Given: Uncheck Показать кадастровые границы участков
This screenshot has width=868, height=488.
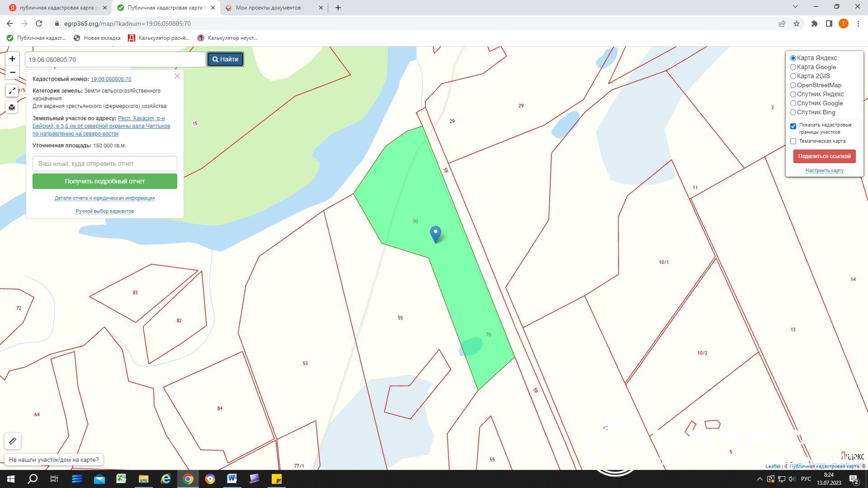Looking at the screenshot, I should tap(793, 126).
